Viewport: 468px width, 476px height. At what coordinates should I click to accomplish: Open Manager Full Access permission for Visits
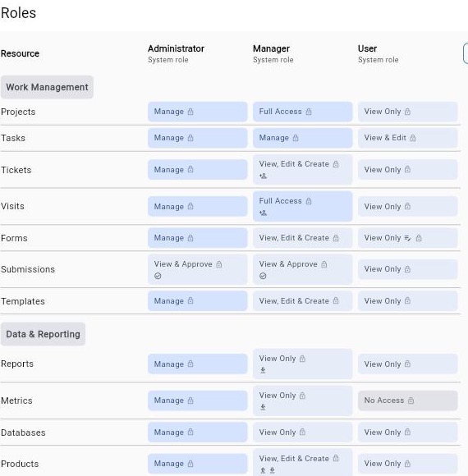coord(303,207)
